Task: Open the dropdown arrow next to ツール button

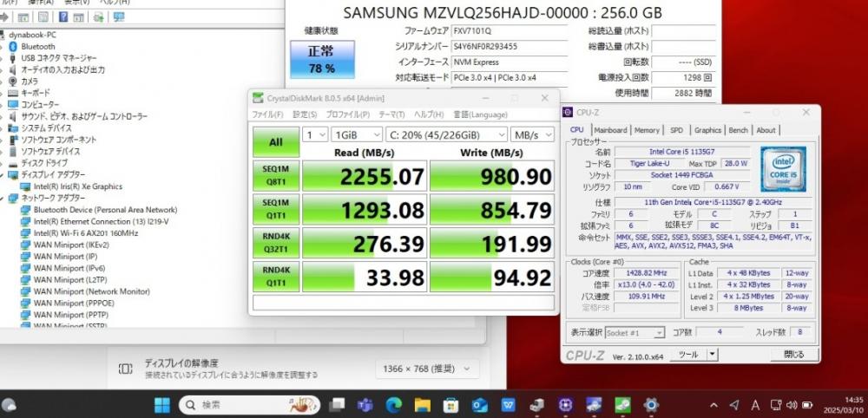Action: [712, 355]
